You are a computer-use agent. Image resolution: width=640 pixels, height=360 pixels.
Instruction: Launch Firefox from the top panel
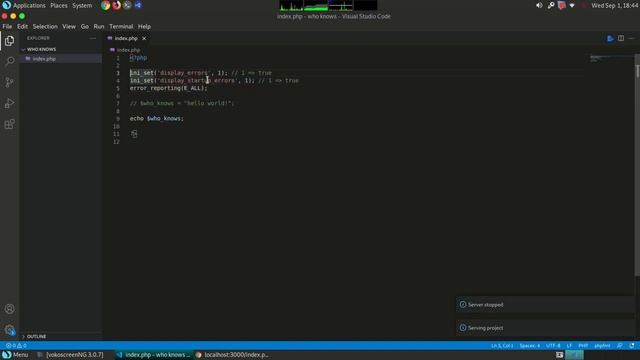(x=117, y=5)
